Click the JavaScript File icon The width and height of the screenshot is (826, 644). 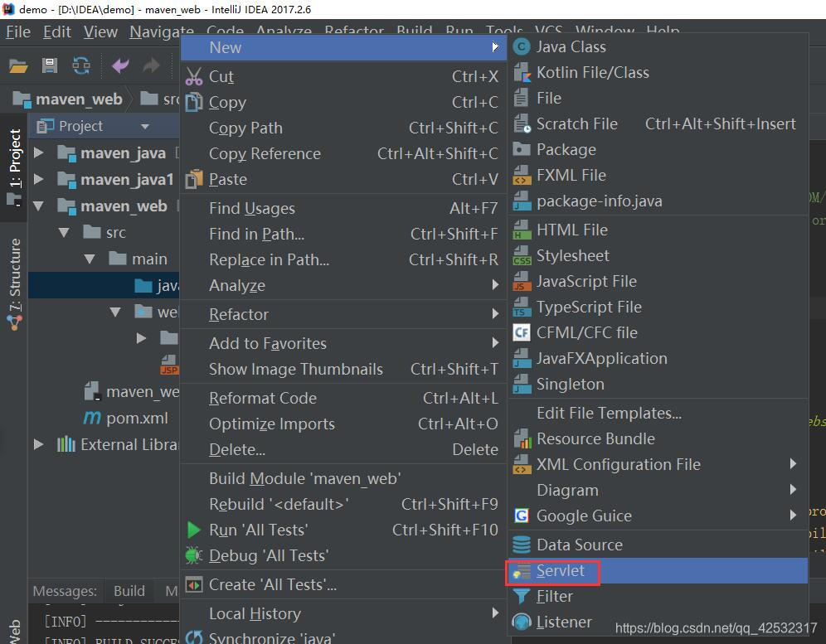tap(522, 282)
